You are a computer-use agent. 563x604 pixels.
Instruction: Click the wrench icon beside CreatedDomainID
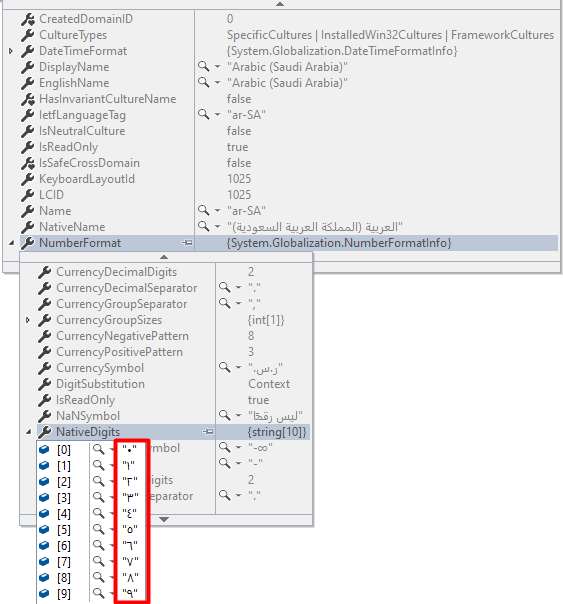28,19
